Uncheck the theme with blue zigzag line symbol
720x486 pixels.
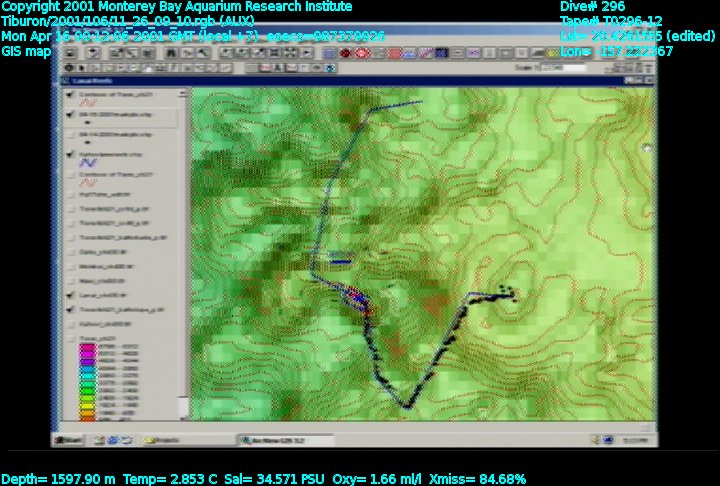[x=70, y=154]
